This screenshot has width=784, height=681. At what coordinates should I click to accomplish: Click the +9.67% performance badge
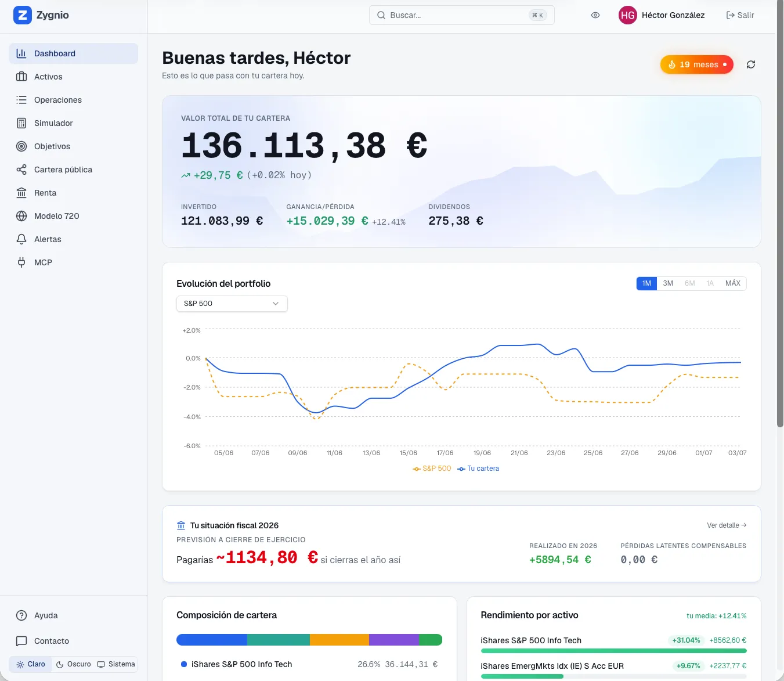tap(688, 666)
